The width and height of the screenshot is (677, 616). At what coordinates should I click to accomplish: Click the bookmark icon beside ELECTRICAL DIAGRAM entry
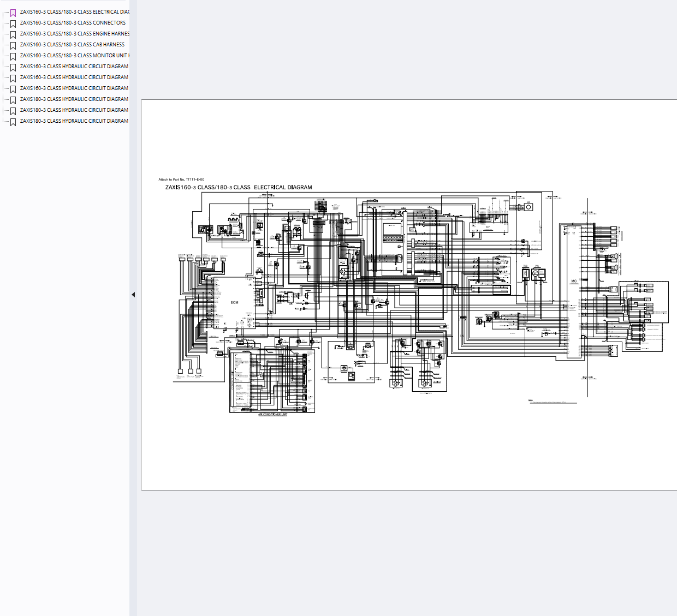tap(13, 13)
